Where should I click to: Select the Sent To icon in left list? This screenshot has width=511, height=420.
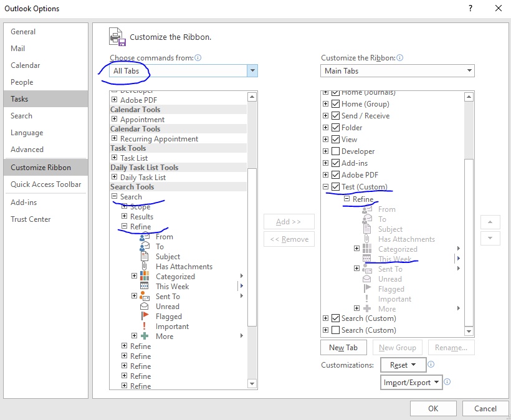145,296
